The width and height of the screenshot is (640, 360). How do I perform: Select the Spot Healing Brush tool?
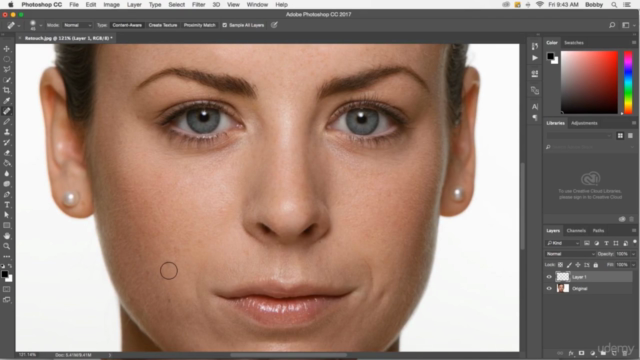pyautogui.click(x=7, y=111)
